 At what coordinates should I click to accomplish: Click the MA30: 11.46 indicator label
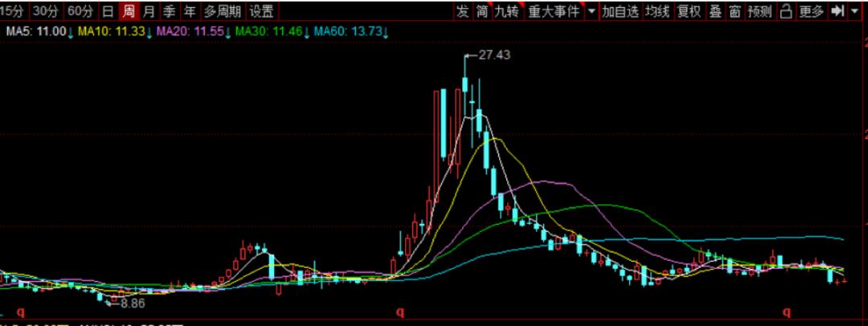272,32
